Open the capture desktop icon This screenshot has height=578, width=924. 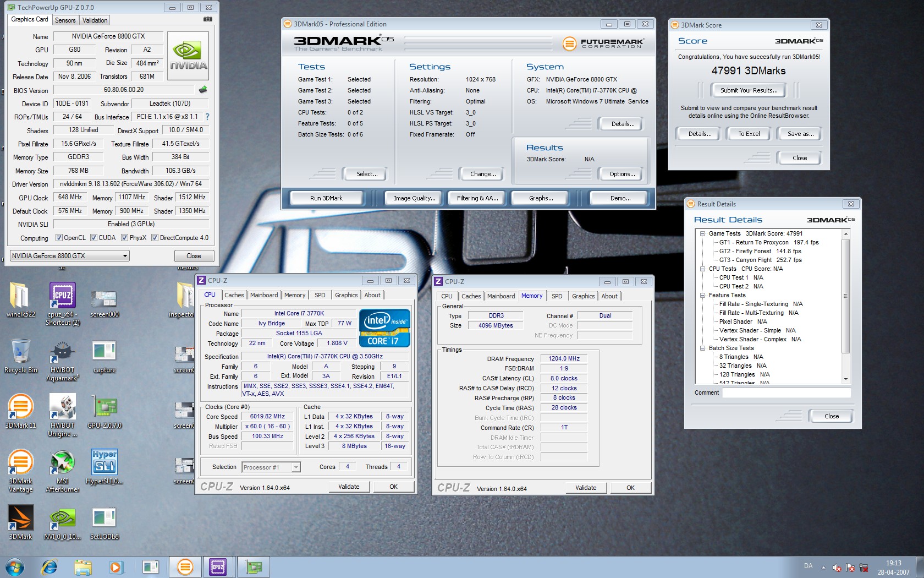105,356
